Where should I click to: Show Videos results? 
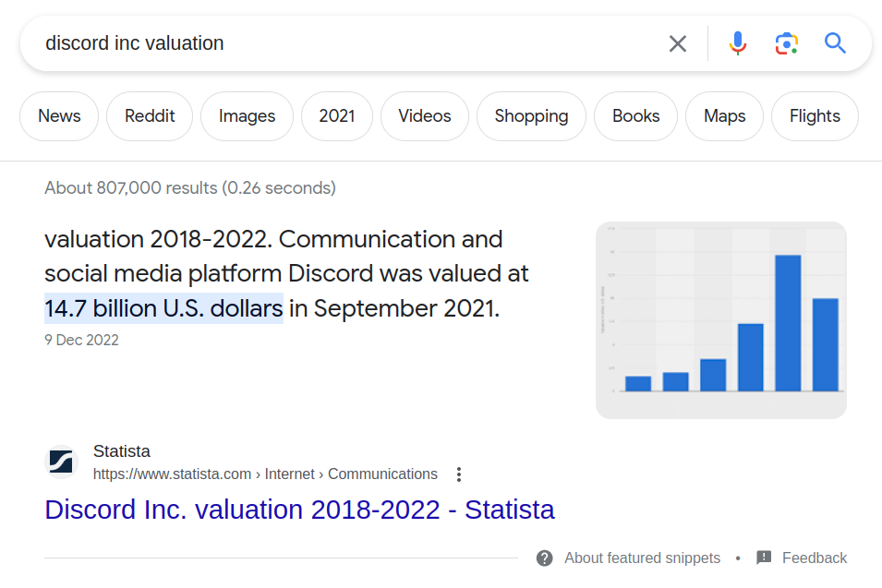tap(425, 116)
